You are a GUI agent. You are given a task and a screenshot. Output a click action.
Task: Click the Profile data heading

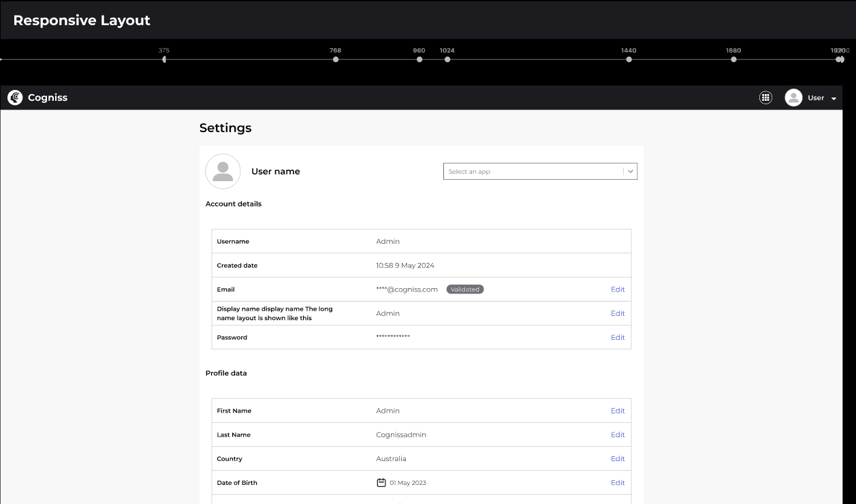click(226, 373)
